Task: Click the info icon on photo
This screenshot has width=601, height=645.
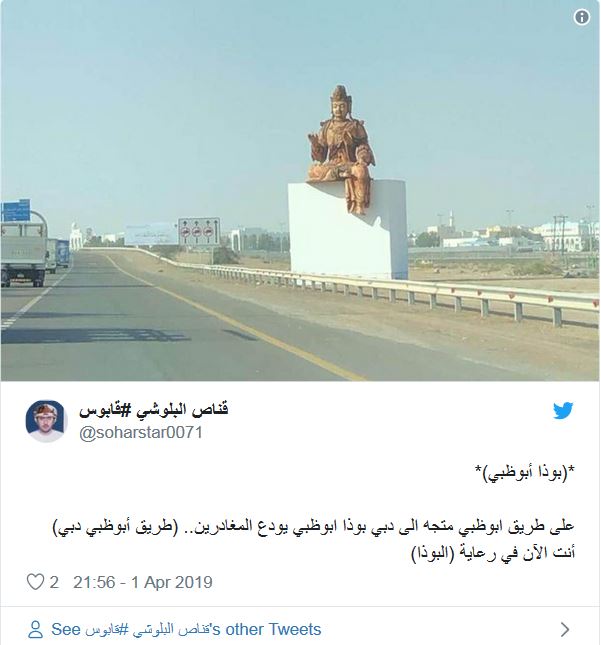Action: 582,17
